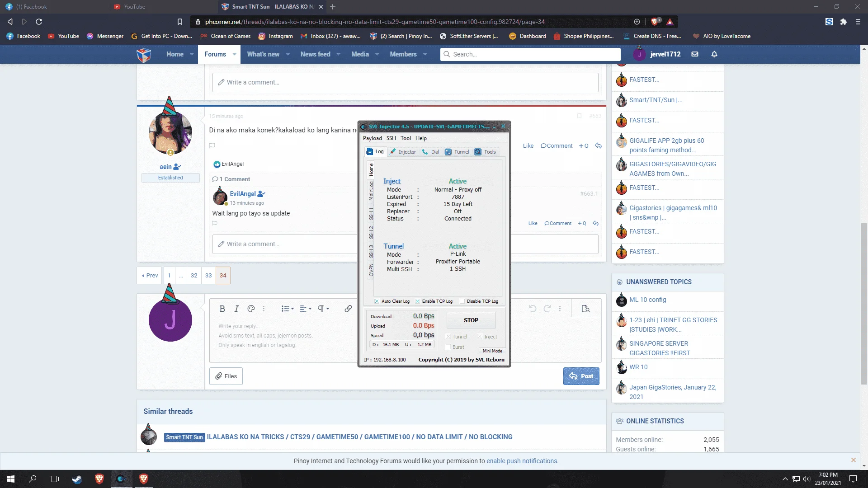This screenshot has width=868, height=488.
Task: Click the forum search input field
Action: (530, 54)
